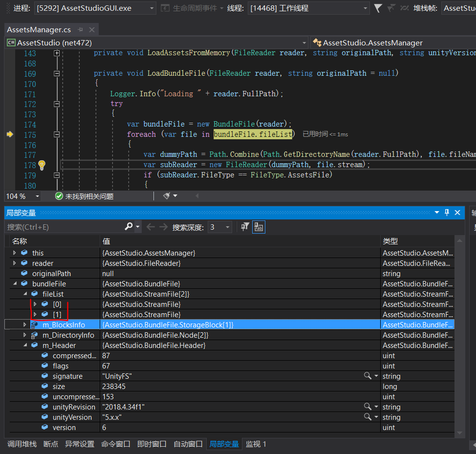Image resolution: width=476 pixels, height=454 pixels.
Task: Expand the [1] StreamFile item
Action: (x=35, y=314)
